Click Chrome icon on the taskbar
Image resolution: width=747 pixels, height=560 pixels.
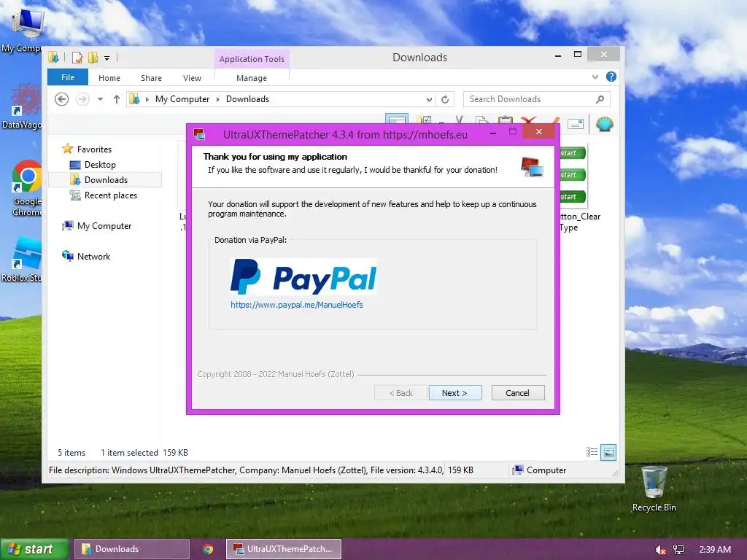208,549
